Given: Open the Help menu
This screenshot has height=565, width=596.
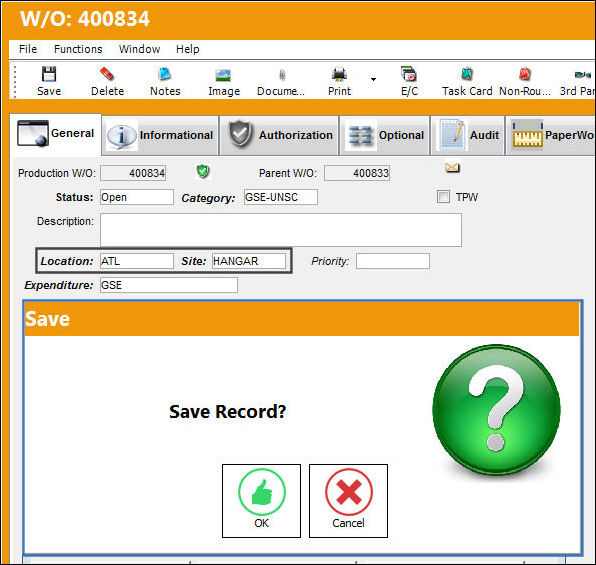Looking at the screenshot, I should [x=187, y=49].
